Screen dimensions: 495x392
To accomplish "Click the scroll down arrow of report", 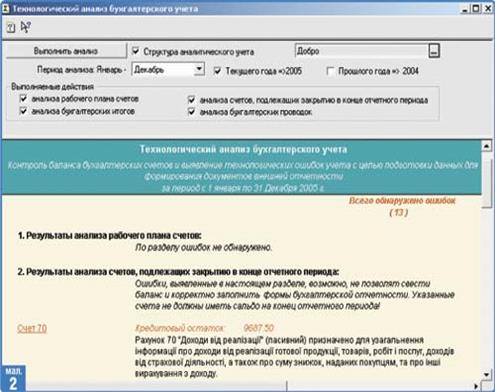I will tap(487, 375).
